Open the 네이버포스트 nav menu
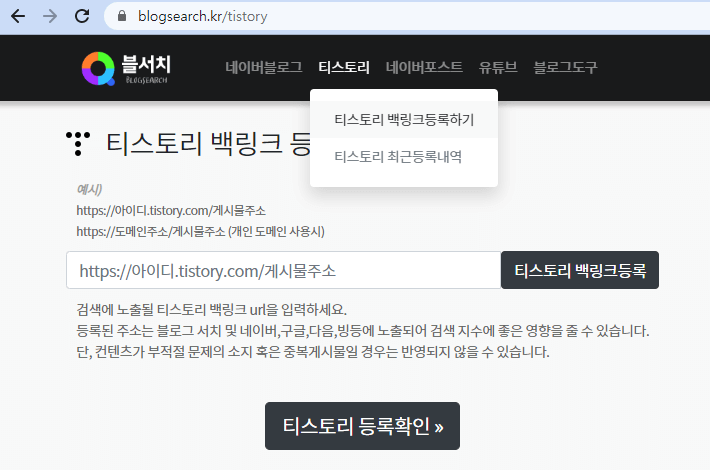Image resolution: width=710 pixels, height=470 pixels. (x=424, y=67)
